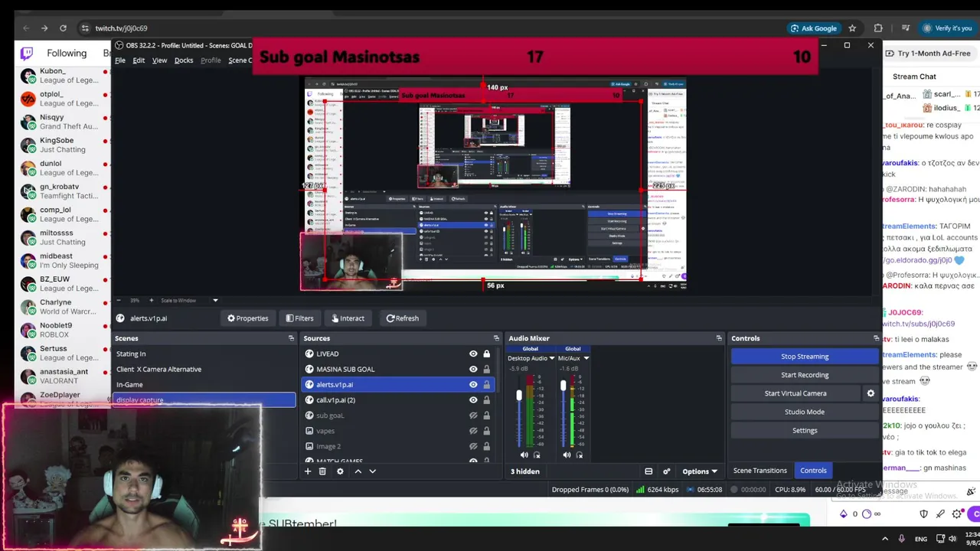Mute the Desktop Audio speaker icon
Image resolution: width=980 pixels, height=551 pixels.
524,455
